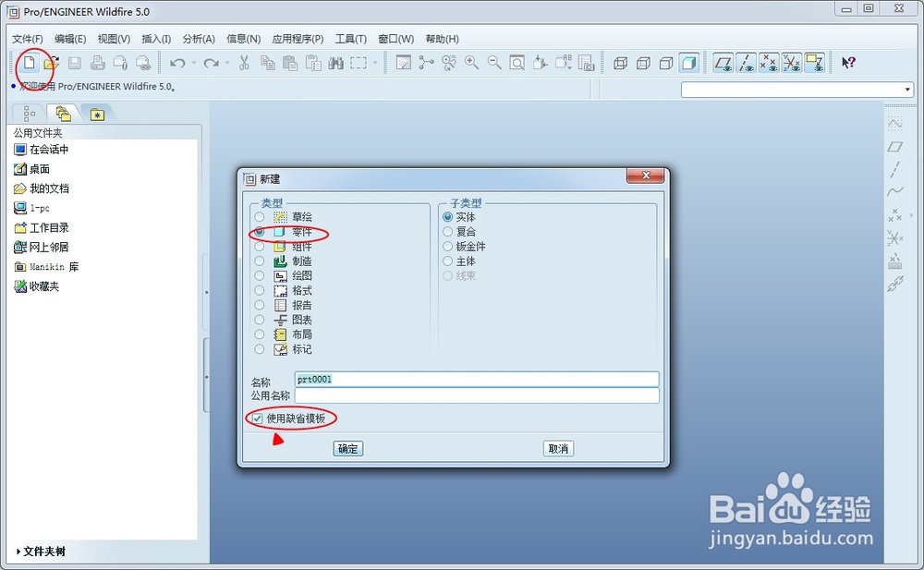The image size is (924, 570).
Task: Toggle datum points display icon
Action: (x=769, y=63)
